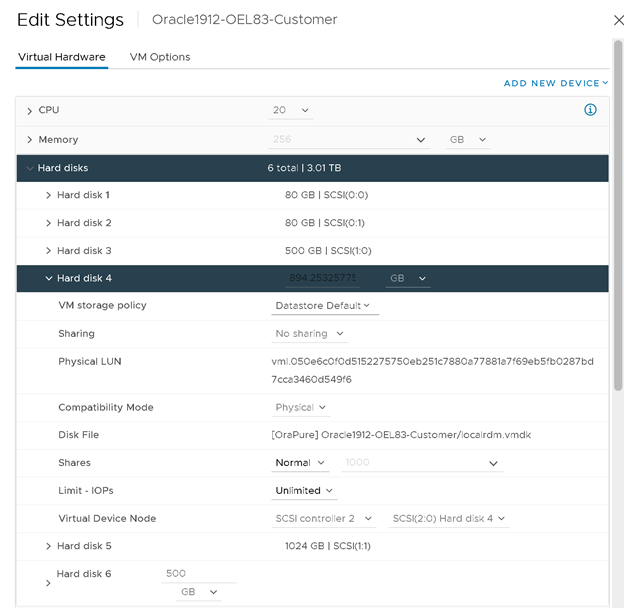This screenshot has height=608, width=624.
Task: Open the Shares Normal dropdown
Action: point(301,463)
